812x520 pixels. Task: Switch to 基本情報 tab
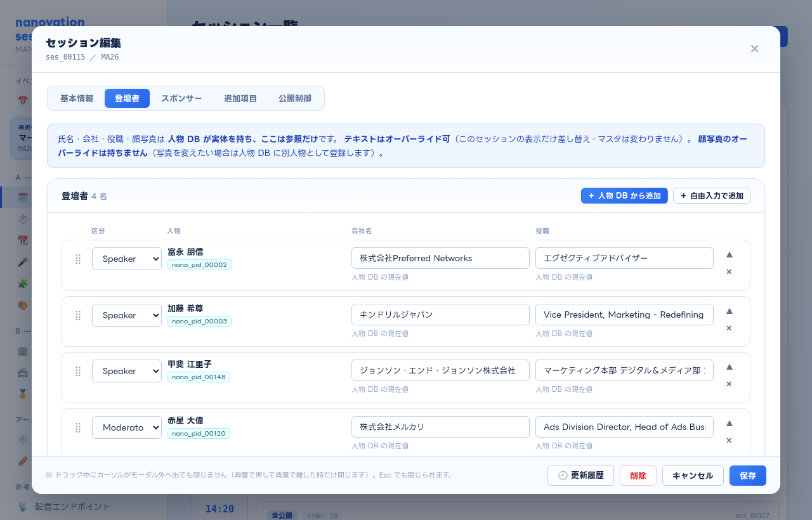pyautogui.click(x=77, y=98)
